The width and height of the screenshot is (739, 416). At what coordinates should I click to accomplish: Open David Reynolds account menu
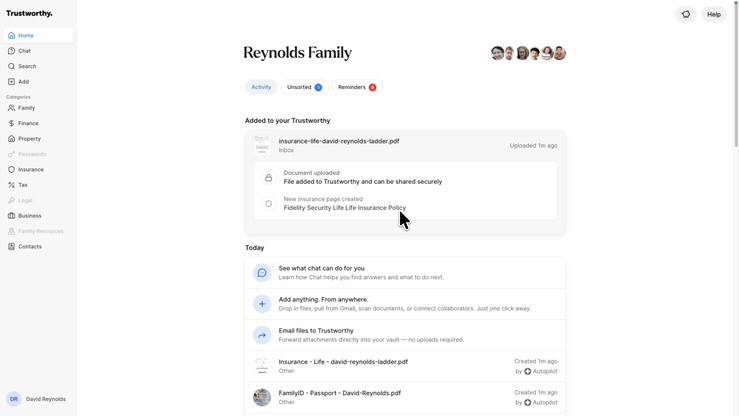[x=38, y=399]
